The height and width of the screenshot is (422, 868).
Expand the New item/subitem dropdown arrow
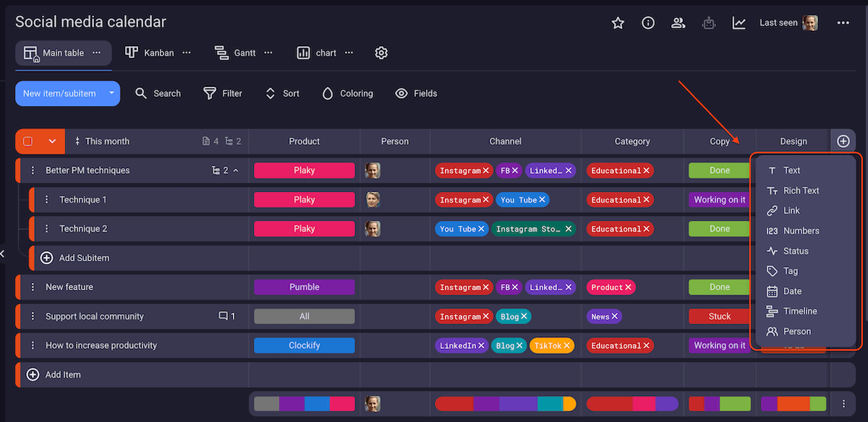click(110, 93)
